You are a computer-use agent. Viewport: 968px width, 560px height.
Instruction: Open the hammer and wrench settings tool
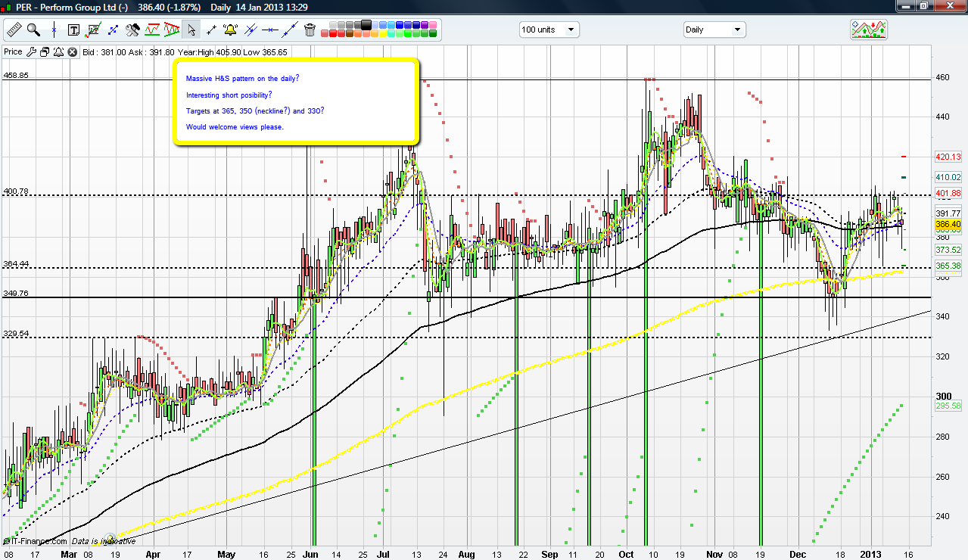(x=132, y=30)
